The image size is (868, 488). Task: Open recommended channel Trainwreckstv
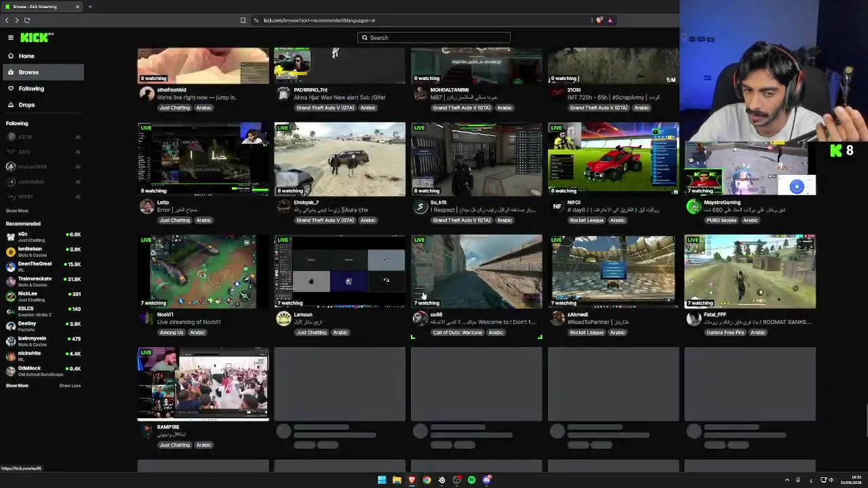(x=42, y=281)
